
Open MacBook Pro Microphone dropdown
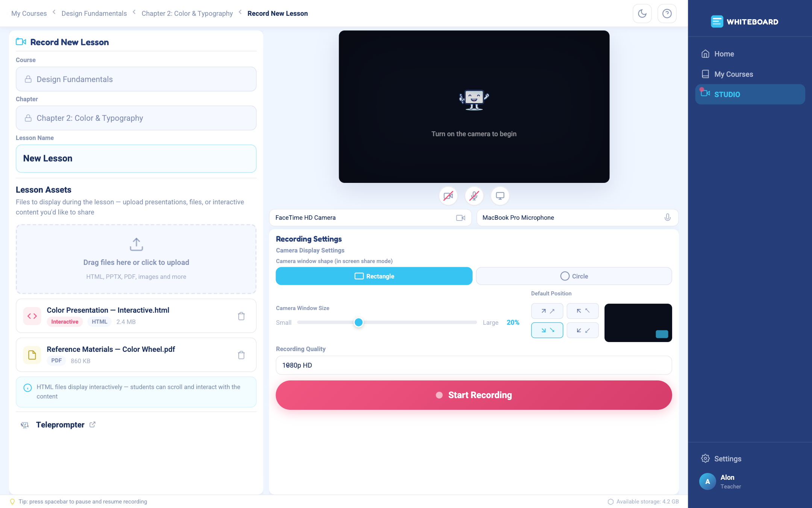pos(577,217)
